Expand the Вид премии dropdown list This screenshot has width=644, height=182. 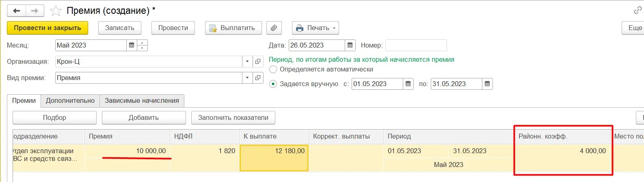click(x=247, y=78)
